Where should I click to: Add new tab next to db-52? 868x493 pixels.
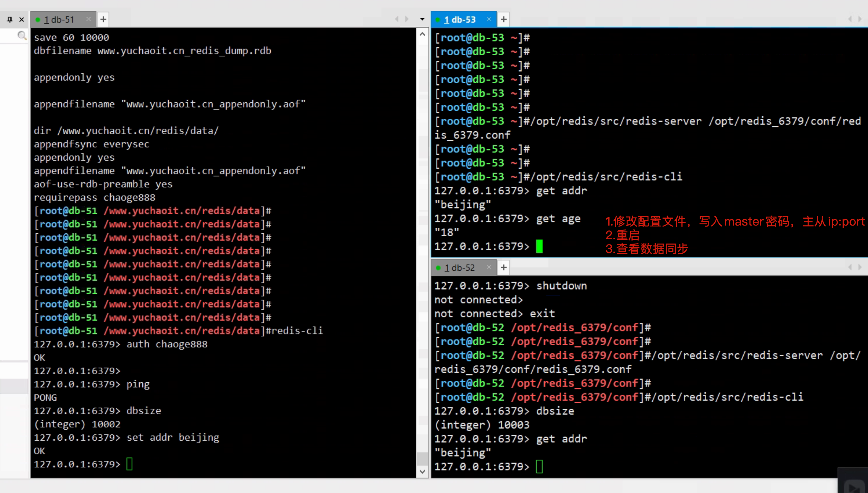(503, 267)
